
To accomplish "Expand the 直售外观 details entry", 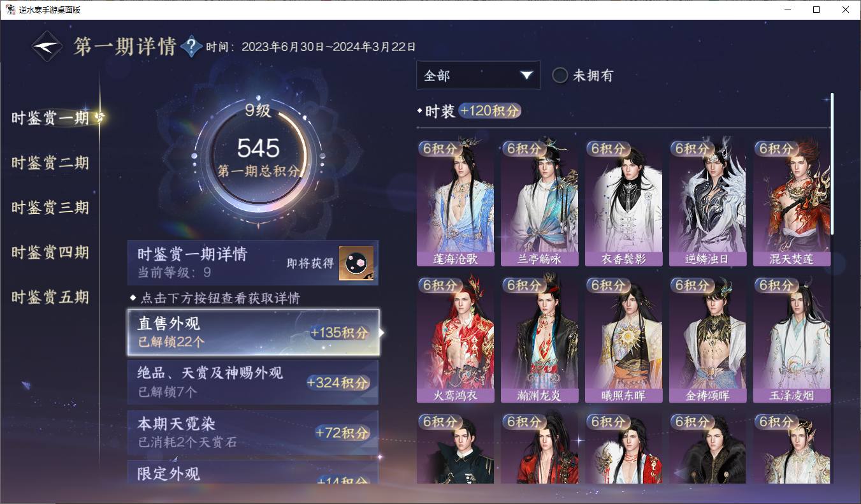I will 253,332.
